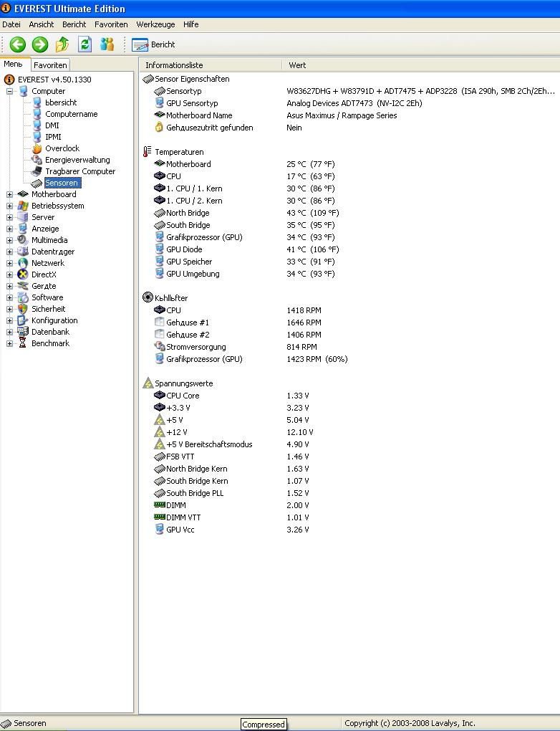The height and width of the screenshot is (731, 560).
Task: Select DMI in the tree
Action: coord(52,125)
